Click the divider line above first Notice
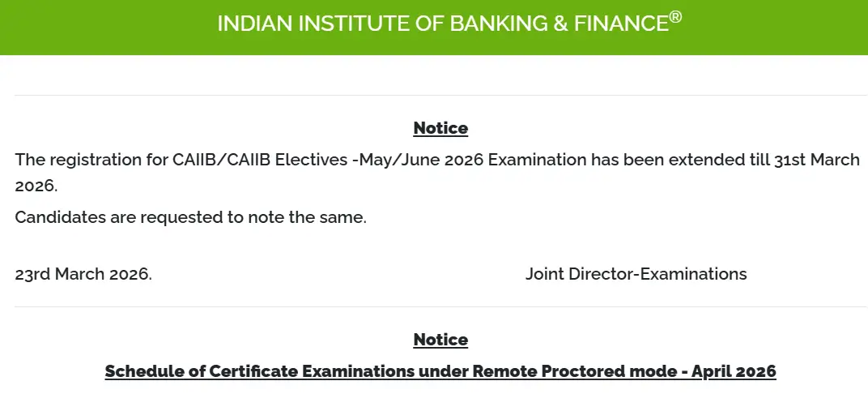This screenshot has height=411, width=868. [x=440, y=95]
